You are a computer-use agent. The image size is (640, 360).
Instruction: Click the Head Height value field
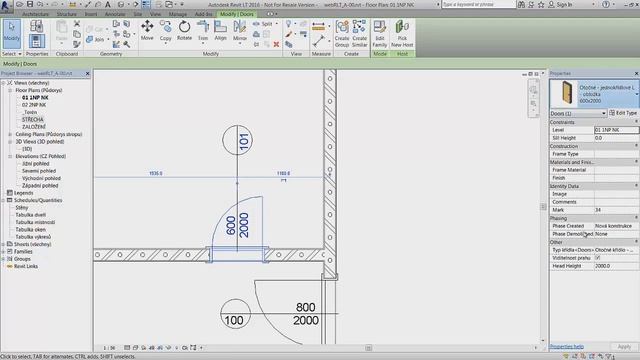[x=616, y=266]
